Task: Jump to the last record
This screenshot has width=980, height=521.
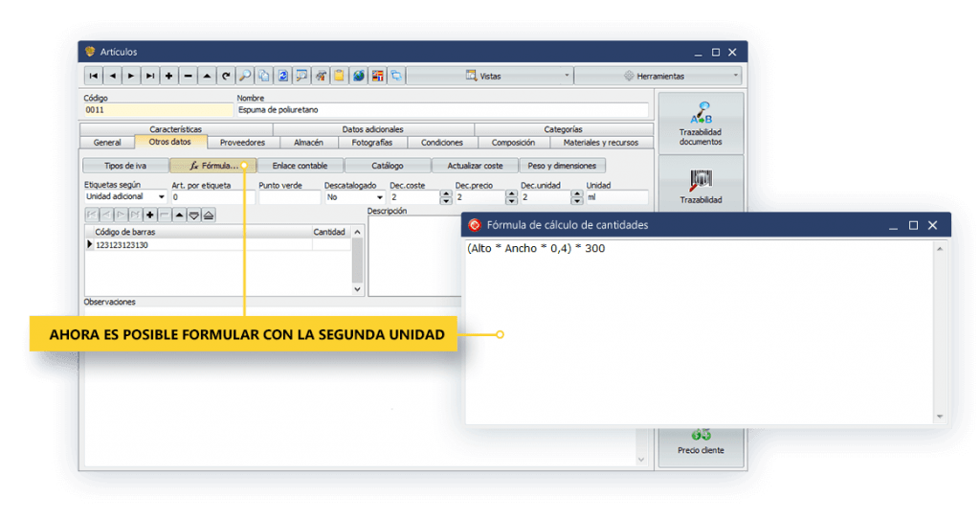Action: [x=150, y=76]
